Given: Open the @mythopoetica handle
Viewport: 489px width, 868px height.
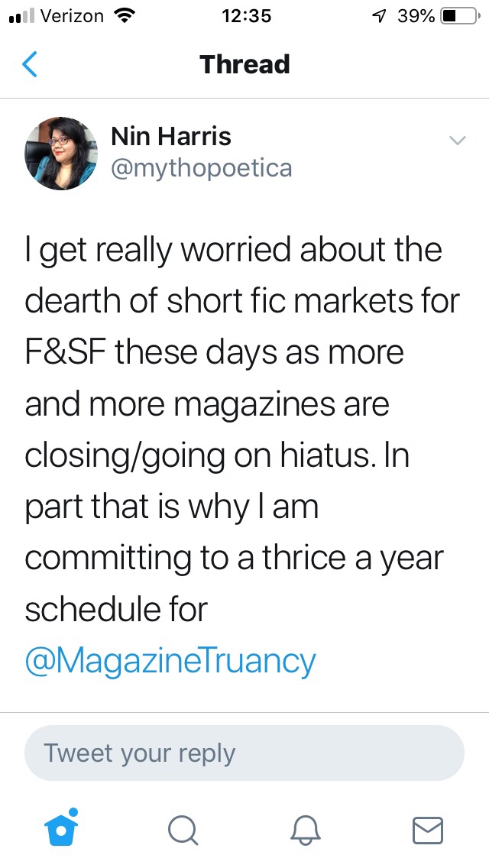Looking at the screenshot, I should (x=201, y=167).
